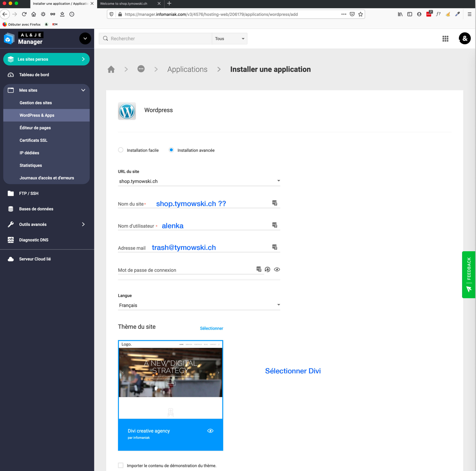
Task: Open the Bases de données menu item
Action: click(36, 209)
